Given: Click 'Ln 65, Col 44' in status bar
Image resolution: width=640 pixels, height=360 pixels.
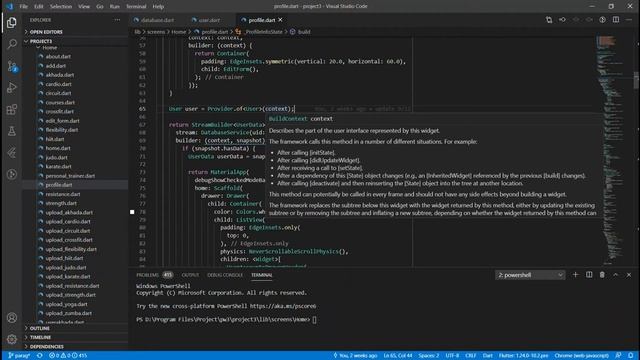Looking at the screenshot, I should pyautogui.click(x=398, y=356).
